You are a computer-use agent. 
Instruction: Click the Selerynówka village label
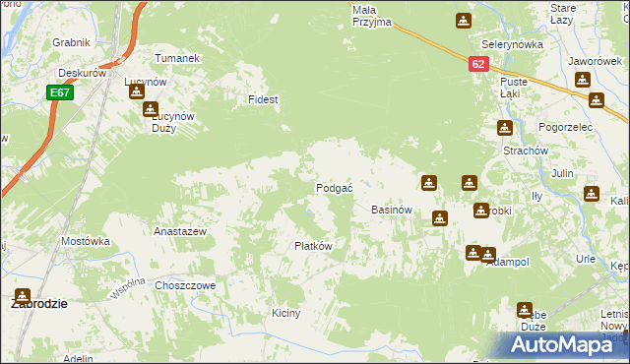pyautogui.click(x=512, y=44)
